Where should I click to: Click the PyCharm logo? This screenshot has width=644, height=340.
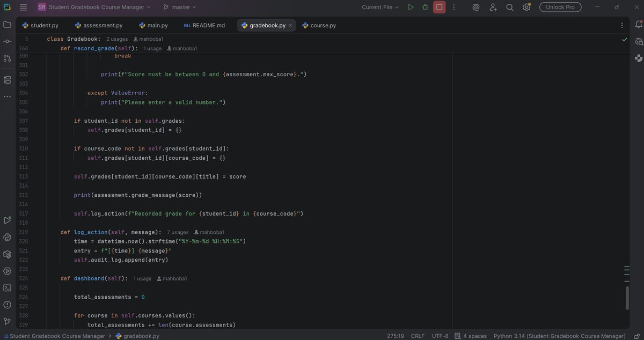(6, 7)
